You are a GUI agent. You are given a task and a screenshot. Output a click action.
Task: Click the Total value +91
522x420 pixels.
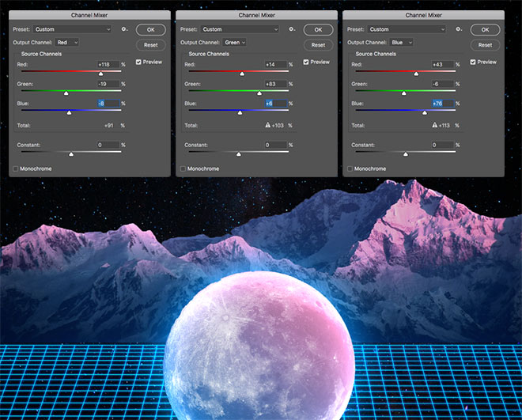pos(109,126)
